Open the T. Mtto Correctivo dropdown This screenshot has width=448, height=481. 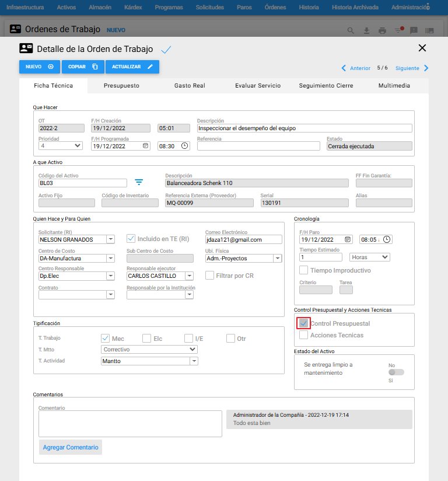(x=149, y=350)
